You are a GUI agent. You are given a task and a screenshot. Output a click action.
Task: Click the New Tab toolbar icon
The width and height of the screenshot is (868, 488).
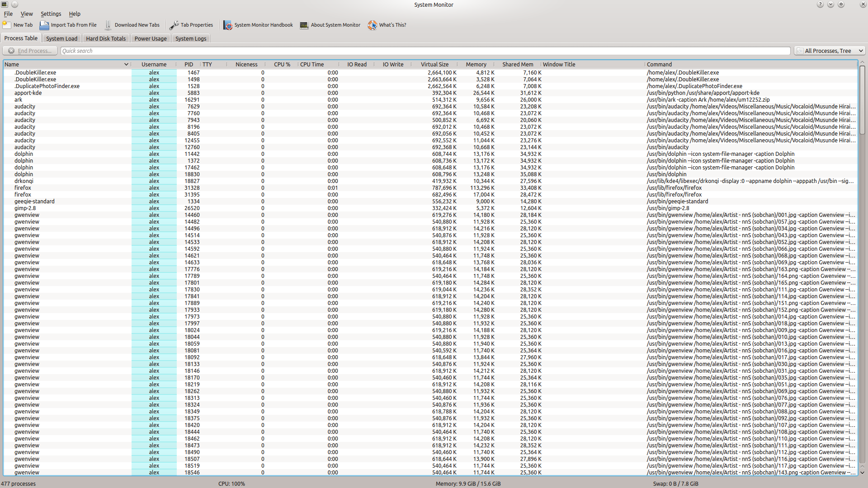(x=7, y=25)
